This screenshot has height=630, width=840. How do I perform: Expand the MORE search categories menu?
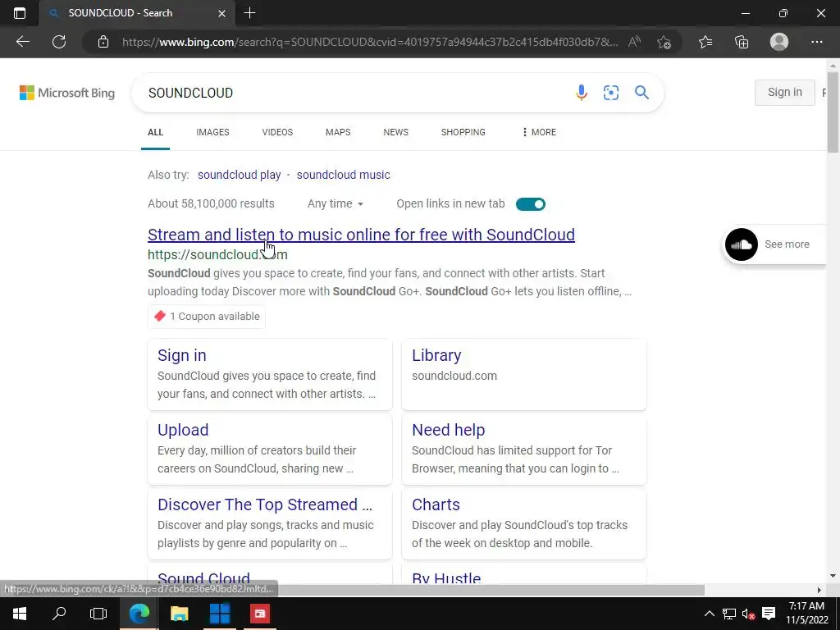(539, 132)
